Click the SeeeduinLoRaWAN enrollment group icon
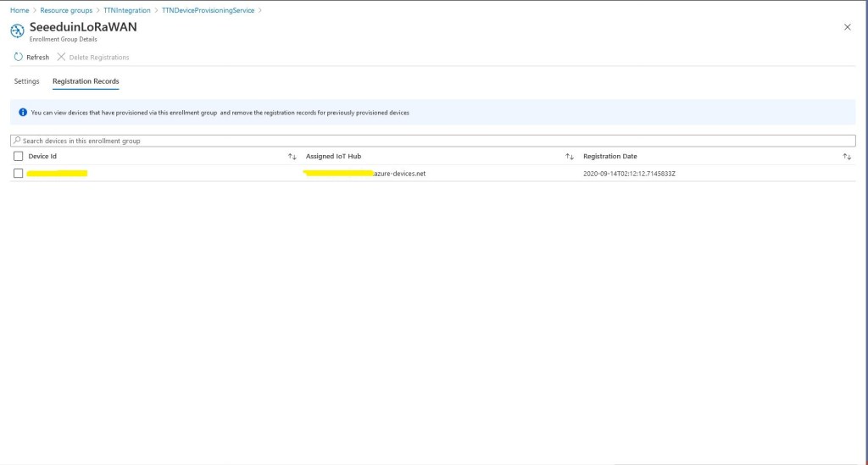This screenshot has width=868, height=465. (17, 30)
